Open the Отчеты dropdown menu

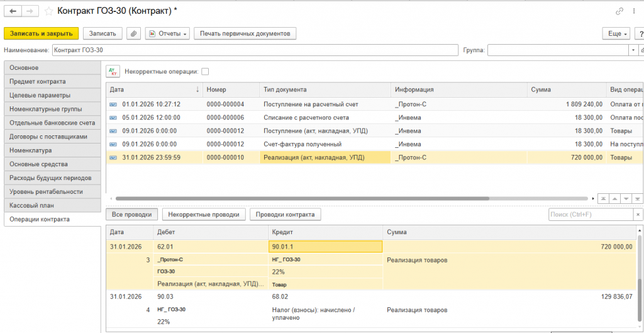[x=167, y=33]
